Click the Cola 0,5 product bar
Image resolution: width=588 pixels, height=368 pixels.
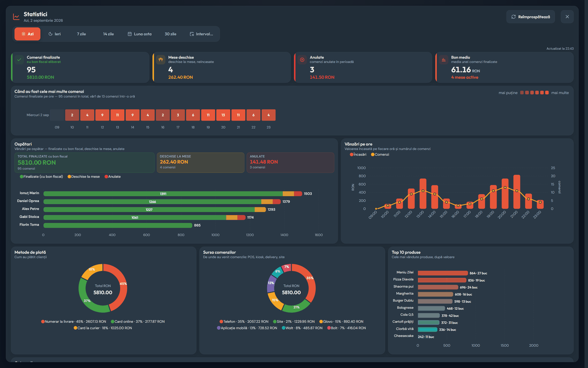pyautogui.click(x=429, y=315)
